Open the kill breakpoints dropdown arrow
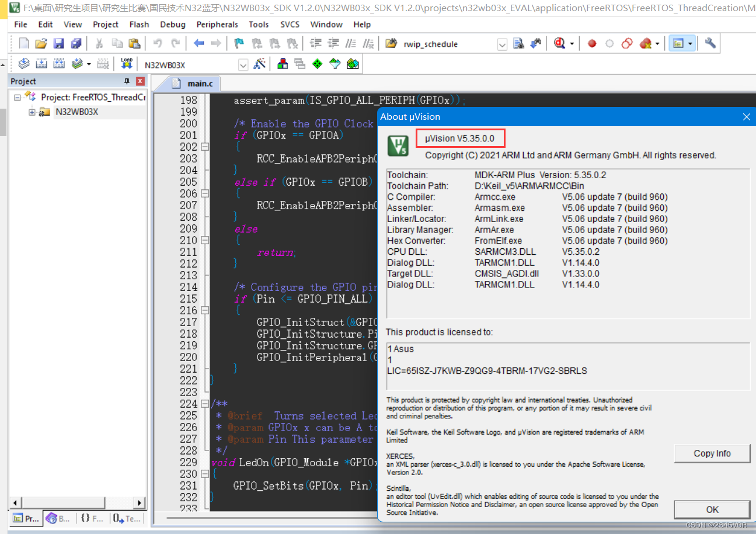 [657, 44]
